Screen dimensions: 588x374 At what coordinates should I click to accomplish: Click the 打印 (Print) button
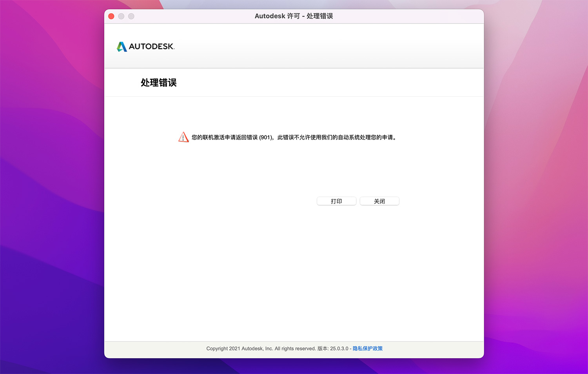[336, 201]
